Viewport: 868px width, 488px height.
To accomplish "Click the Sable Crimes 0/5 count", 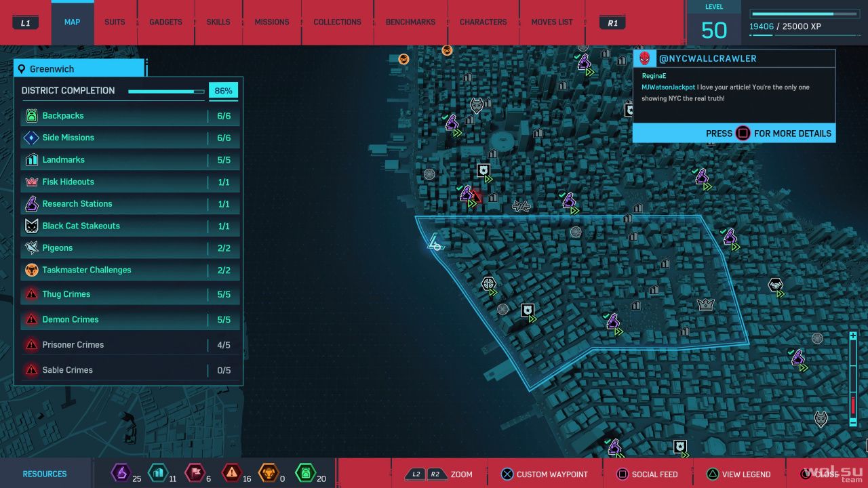I will (x=224, y=370).
